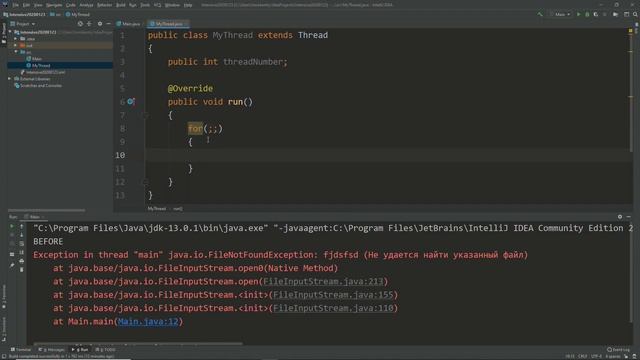Screen dimensions: 640x360
Task: Open the Code menu
Action: pyautogui.click(x=71, y=5)
